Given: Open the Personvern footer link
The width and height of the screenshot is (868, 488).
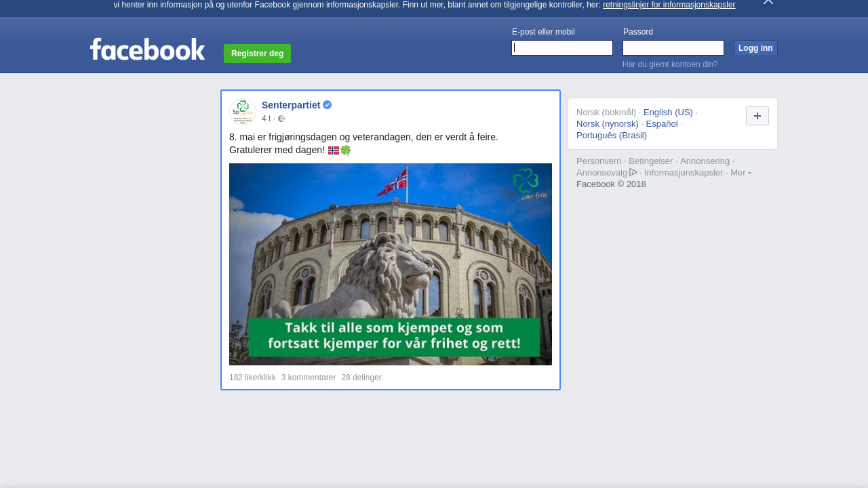Looking at the screenshot, I should tap(599, 161).
